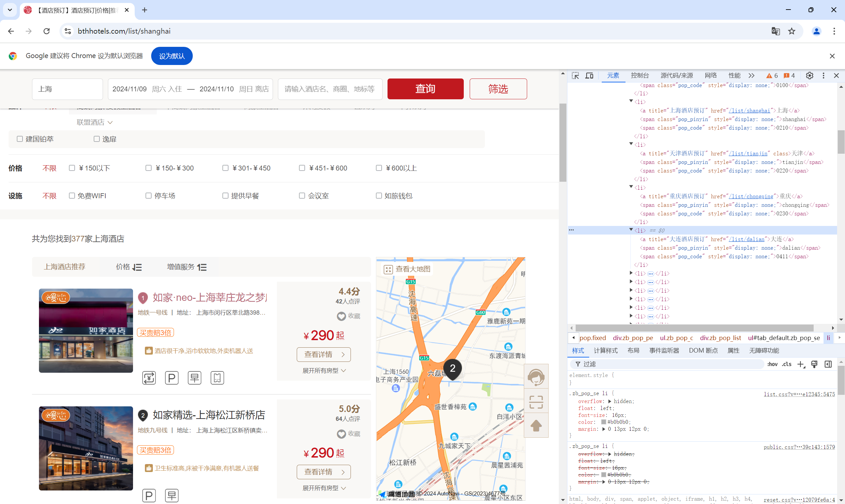The width and height of the screenshot is (845, 504).
Task: Click the Google Translate icon in address bar
Action: coord(775,31)
